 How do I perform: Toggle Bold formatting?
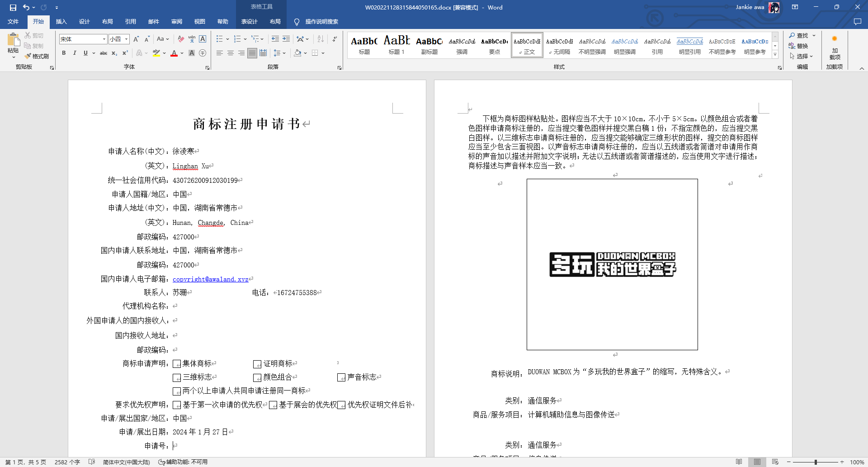(x=64, y=53)
